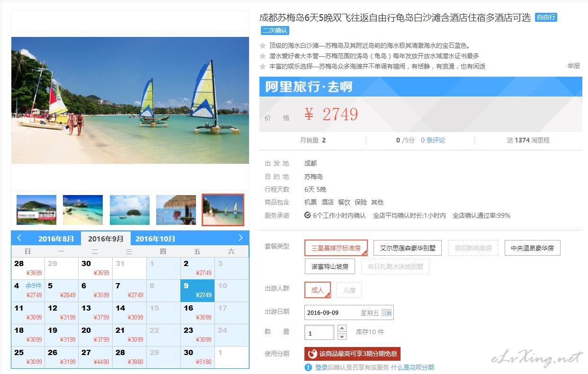Click the 举报 report link

pyautogui.click(x=574, y=66)
